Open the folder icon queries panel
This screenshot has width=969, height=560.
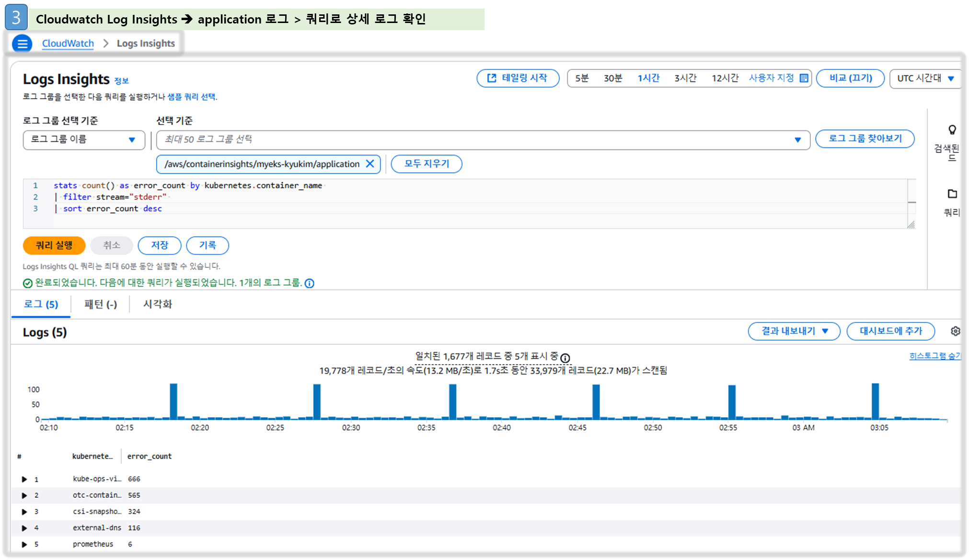952,194
